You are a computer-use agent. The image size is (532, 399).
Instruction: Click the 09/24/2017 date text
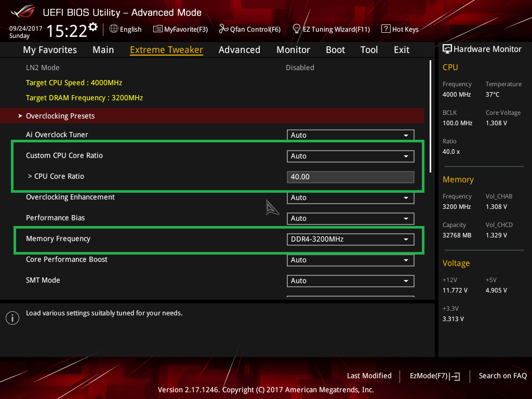(26, 29)
